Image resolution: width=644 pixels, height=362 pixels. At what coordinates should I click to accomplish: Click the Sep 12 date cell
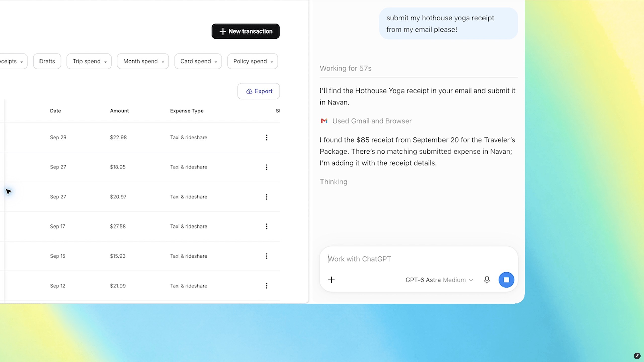coord(57,286)
